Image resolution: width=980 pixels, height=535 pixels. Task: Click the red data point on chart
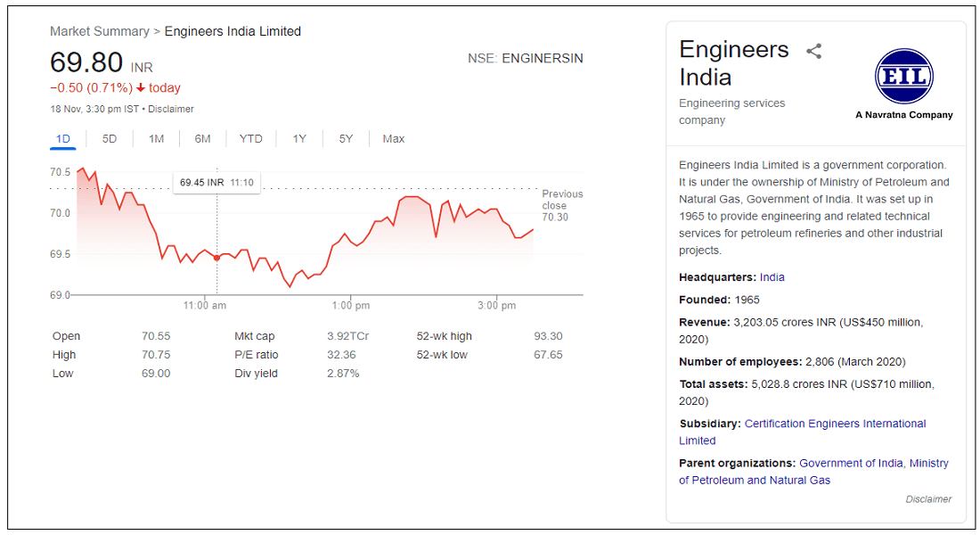click(216, 258)
